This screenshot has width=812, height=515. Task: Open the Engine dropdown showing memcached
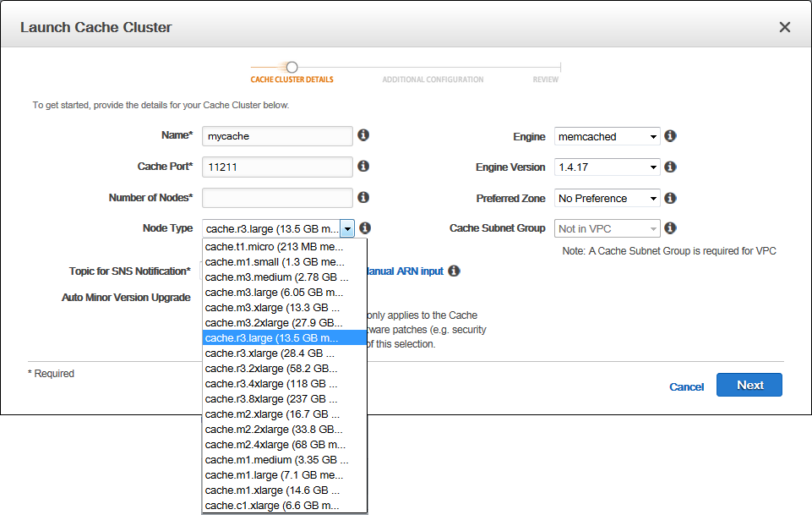[607, 137]
